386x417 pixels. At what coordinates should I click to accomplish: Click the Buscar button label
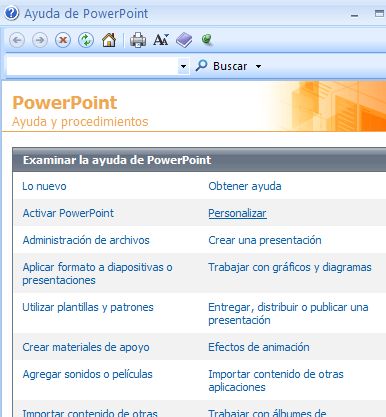(230, 66)
